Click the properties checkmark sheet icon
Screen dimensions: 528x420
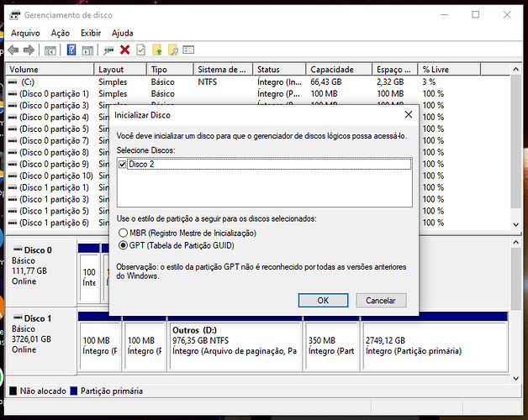140,50
